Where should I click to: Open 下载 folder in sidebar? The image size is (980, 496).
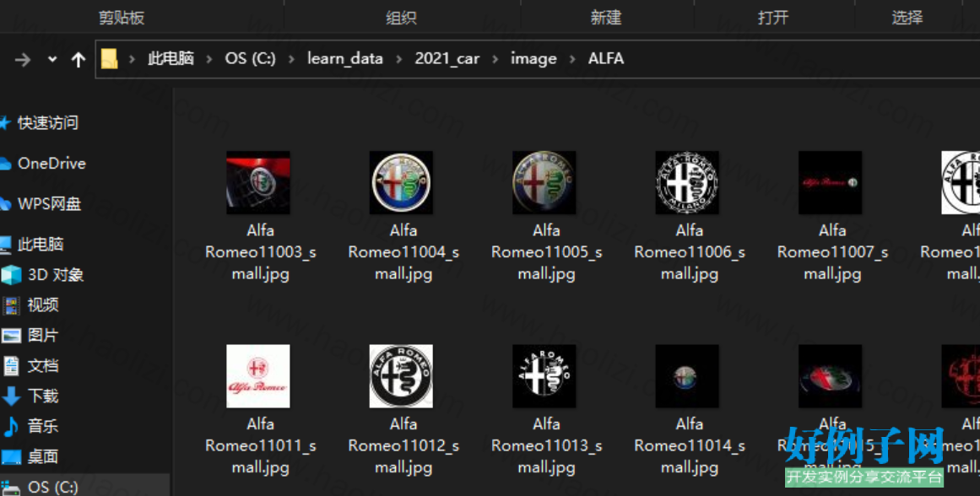42,396
